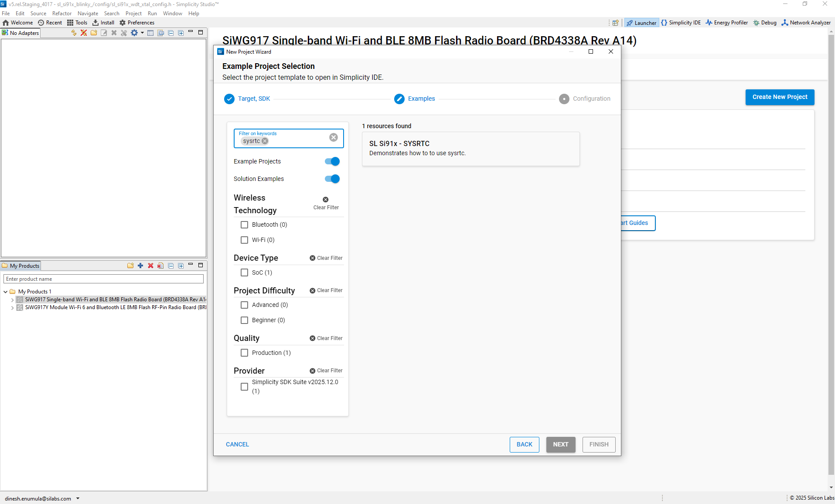835x504 pixels.
Task: Click the Welcome home icon in toolbar
Action: pyautogui.click(x=6, y=23)
